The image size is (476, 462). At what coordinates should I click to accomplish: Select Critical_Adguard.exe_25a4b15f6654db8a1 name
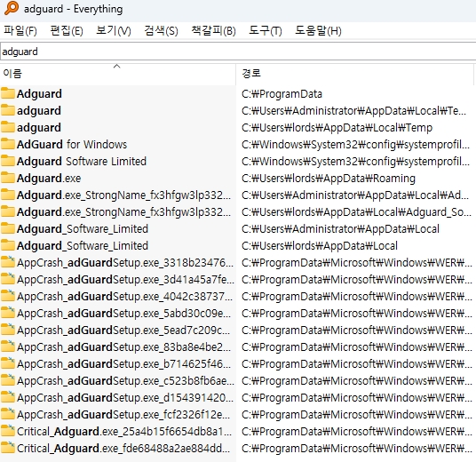[124, 431]
